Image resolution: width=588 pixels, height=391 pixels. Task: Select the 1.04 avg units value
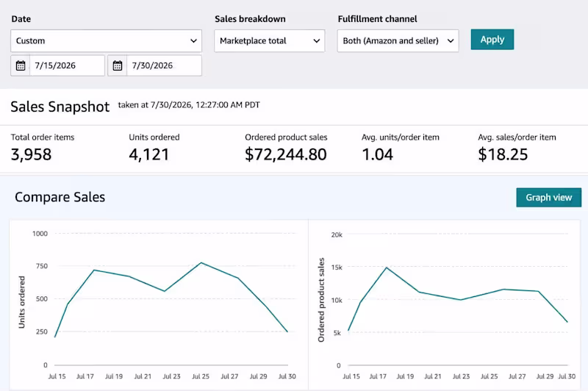click(378, 154)
